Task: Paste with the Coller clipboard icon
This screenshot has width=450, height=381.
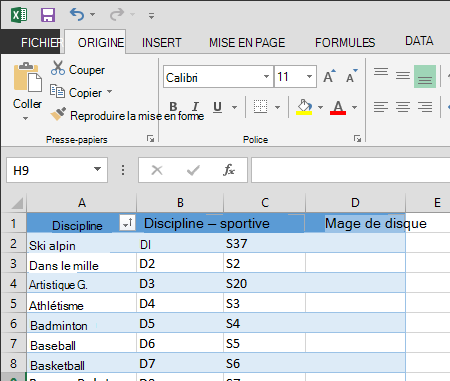Action: click(x=27, y=77)
